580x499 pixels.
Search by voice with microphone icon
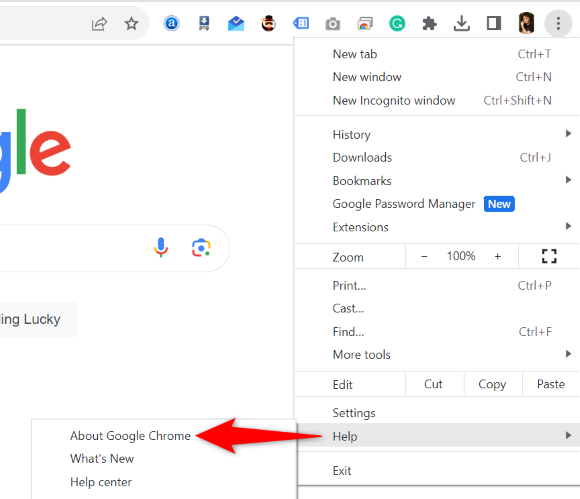[161, 247]
